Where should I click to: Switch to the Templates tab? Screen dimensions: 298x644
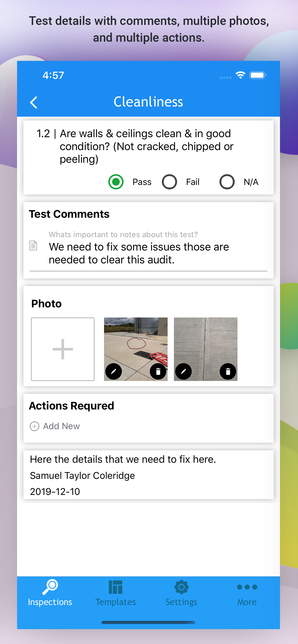(x=115, y=593)
